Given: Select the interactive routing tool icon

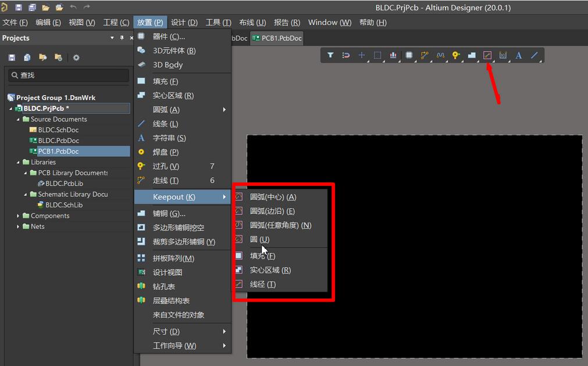Looking at the screenshot, I should tap(425, 55).
